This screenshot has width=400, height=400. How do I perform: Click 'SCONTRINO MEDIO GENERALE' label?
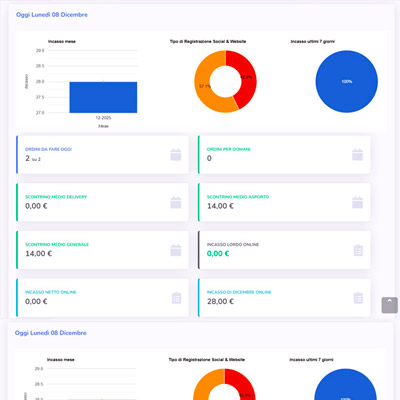point(57,244)
